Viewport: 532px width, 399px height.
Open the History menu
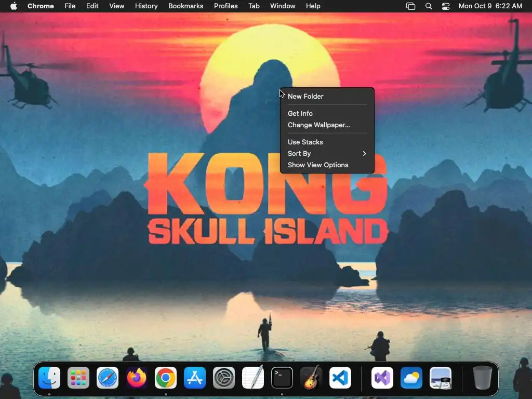(146, 6)
